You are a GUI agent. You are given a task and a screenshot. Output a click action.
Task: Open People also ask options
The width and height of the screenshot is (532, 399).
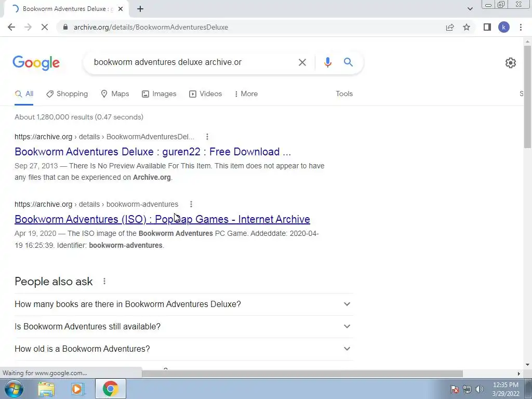tap(104, 281)
